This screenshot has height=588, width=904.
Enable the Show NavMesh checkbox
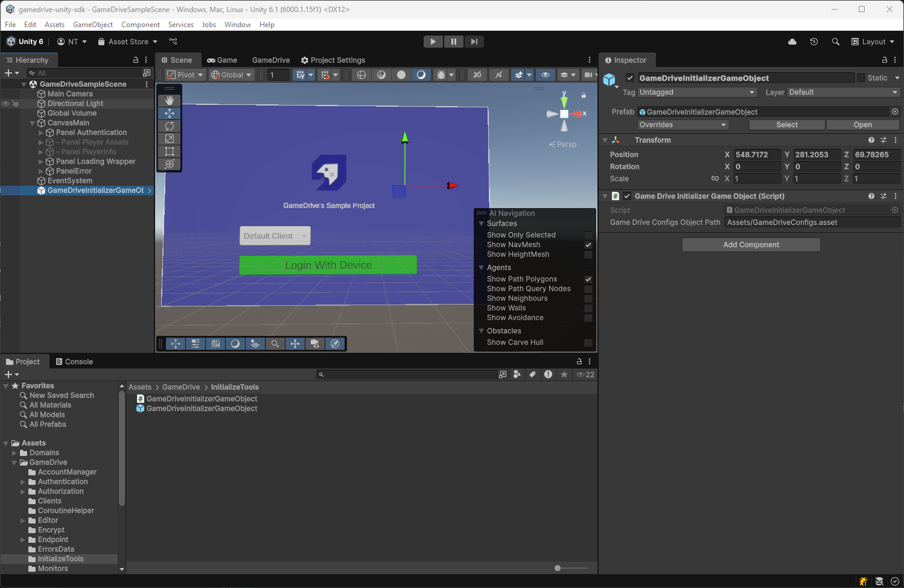[x=588, y=245]
